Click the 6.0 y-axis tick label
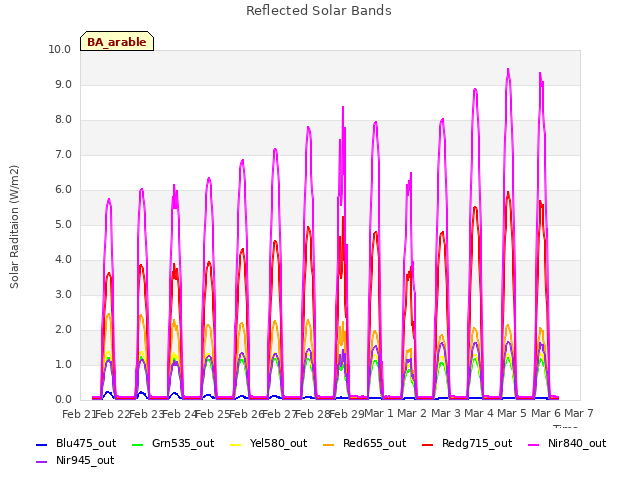The height and width of the screenshot is (480, 640). [x=63, y=190]
